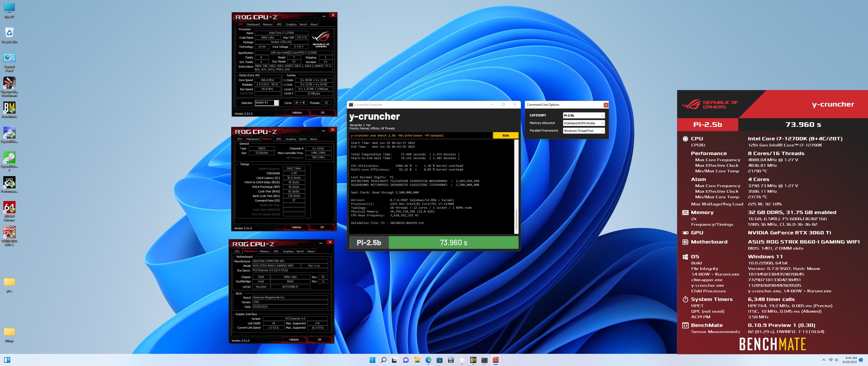The image size is (868, 366).
Task: Click the Pi-2.5b red label in BenchMate panel
Action: (708, 125)
